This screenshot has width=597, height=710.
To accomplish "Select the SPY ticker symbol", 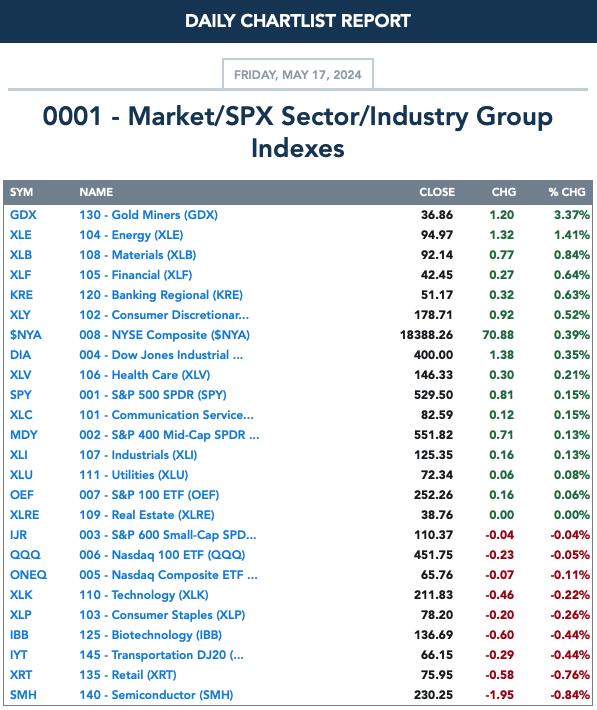I will click(x=21, y=394).
